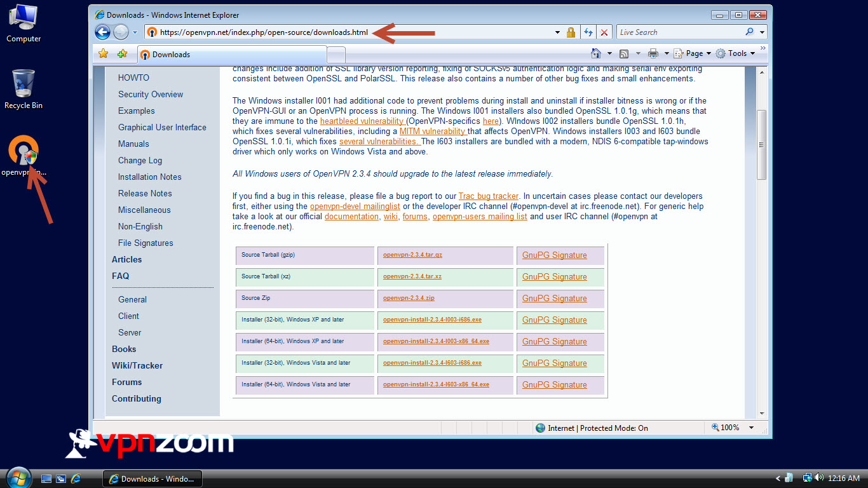Download openvpn-2.3.4.tar.xz
868x488 pixels.
tap(412, 276)
